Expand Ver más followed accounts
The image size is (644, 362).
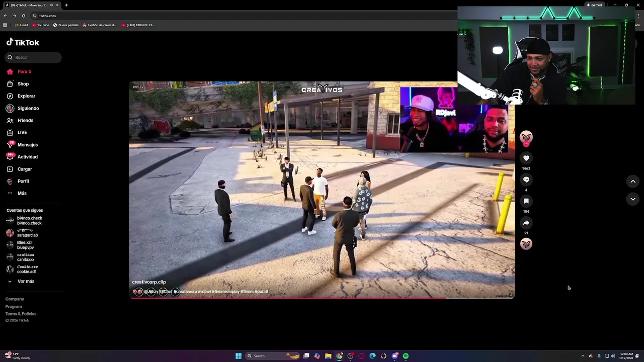coord(21,282)
